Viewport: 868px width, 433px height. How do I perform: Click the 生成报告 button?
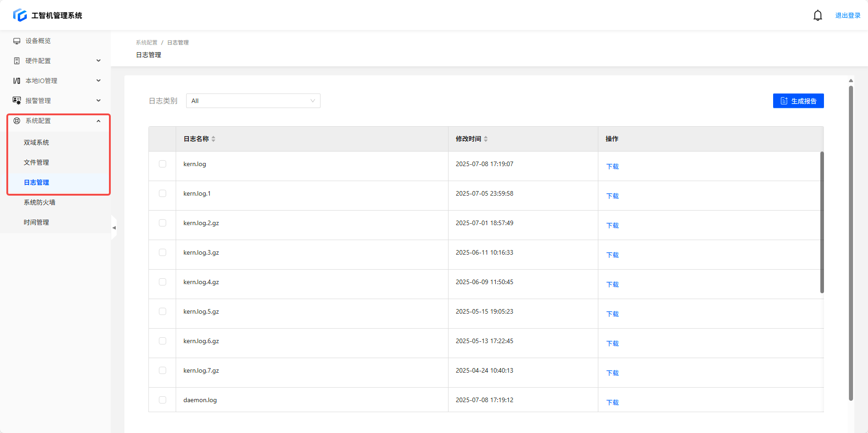(x=798, y=101)
